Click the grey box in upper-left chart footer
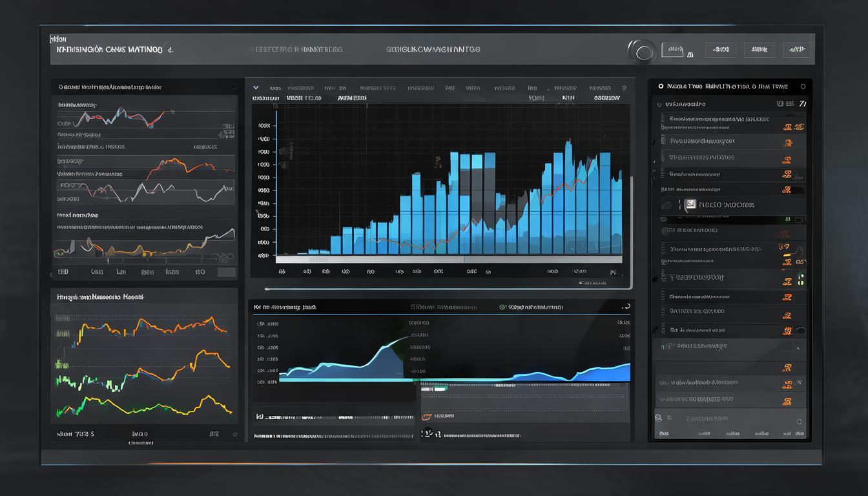 (226, 273)
